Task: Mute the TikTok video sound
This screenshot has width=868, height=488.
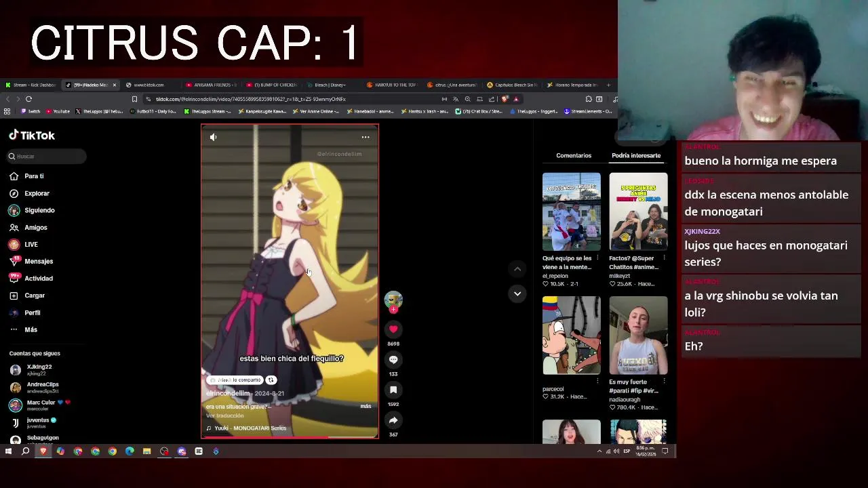Action: click(x=213, y=137)
